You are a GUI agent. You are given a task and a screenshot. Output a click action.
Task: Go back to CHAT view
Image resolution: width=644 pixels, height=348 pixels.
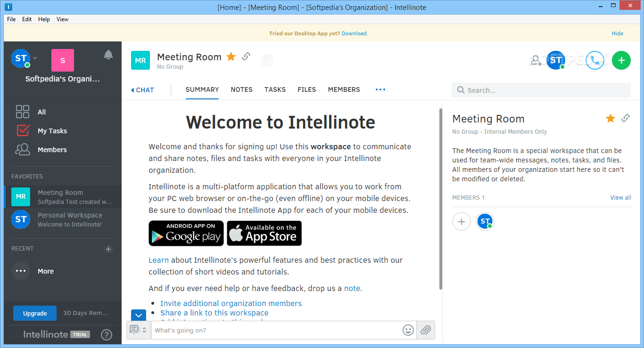(x=142, y=90)
